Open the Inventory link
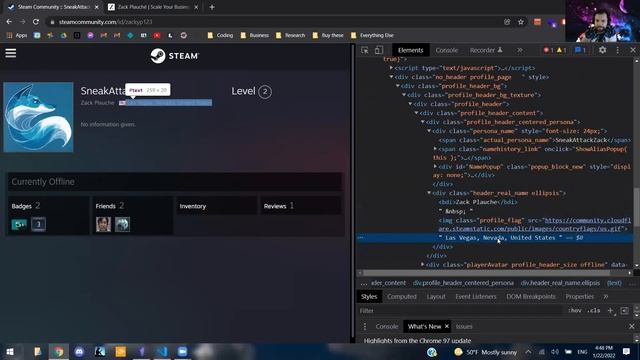The height and width of the screenshot is (360, 640). coord(193,206)
